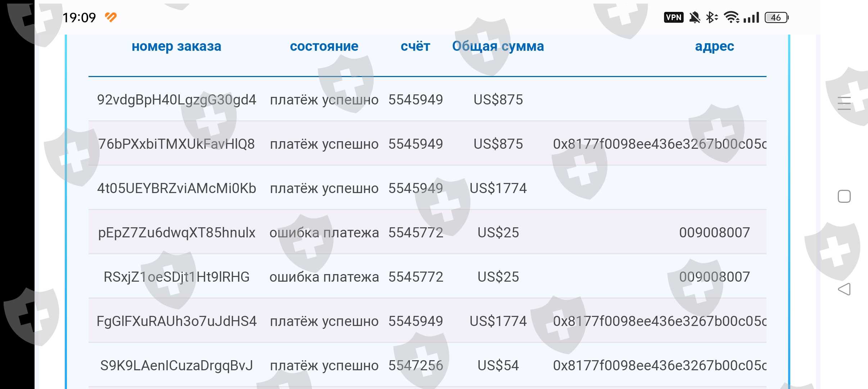The image size is (868, 389).
Task: Tap the cellular signal bars icon
Action: pos(751,17)
